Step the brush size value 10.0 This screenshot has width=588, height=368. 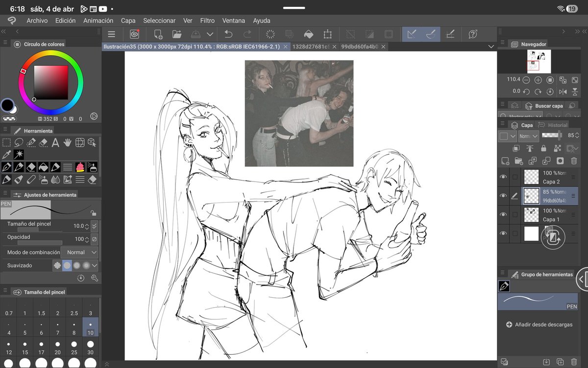point(87,226)
